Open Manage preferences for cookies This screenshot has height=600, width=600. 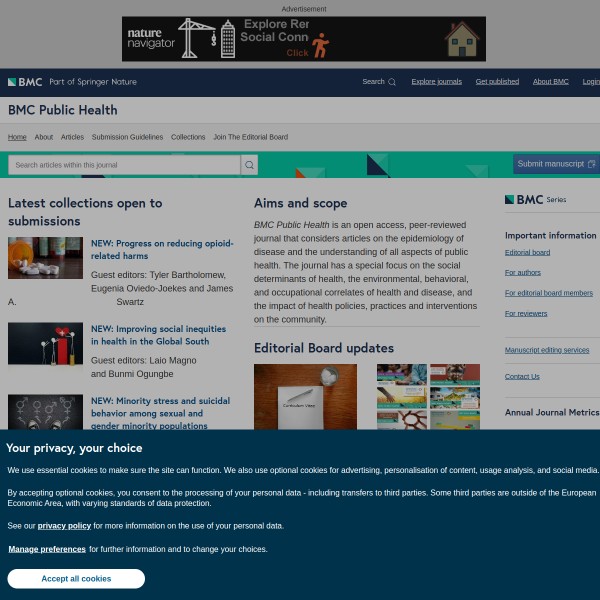(x=47, y=549)
